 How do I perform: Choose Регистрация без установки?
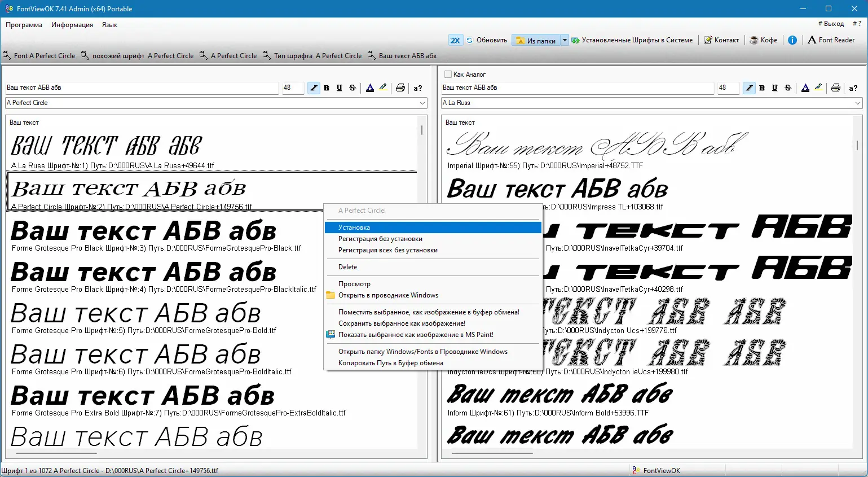click(433, 239)
